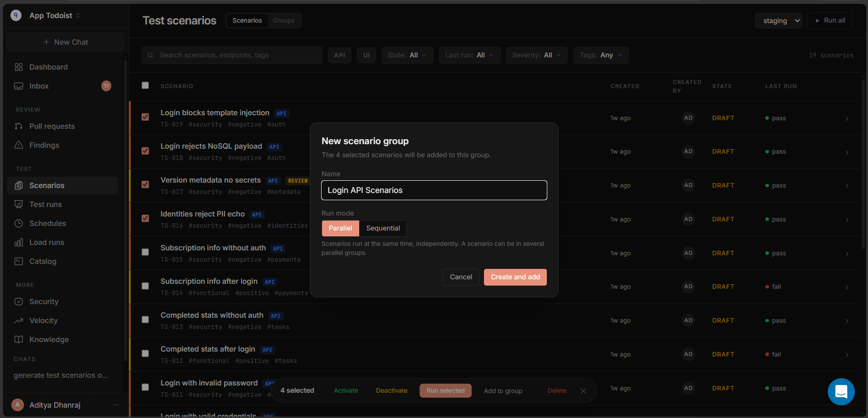The height and width of the screenshot is (418, 868).
Task: Click New Chat button
Action: coord(66,42)
